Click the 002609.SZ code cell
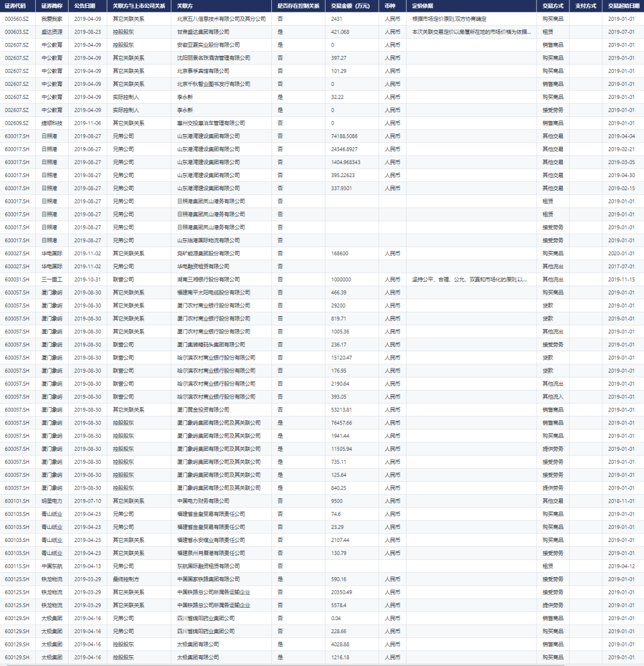Viewport: 644px width, 666px height. (x=17, y=123)
